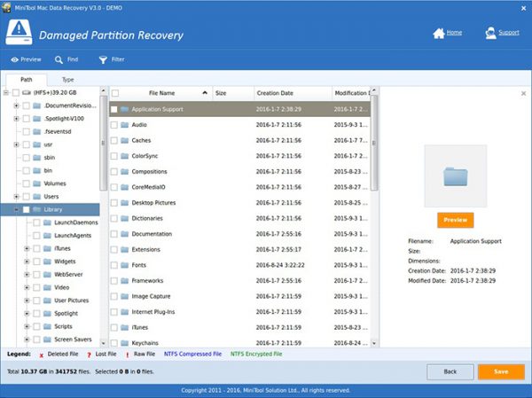Check the HFS+ 39.20 GB drive checkbox

pyautogui.click(x=16, y=92)
